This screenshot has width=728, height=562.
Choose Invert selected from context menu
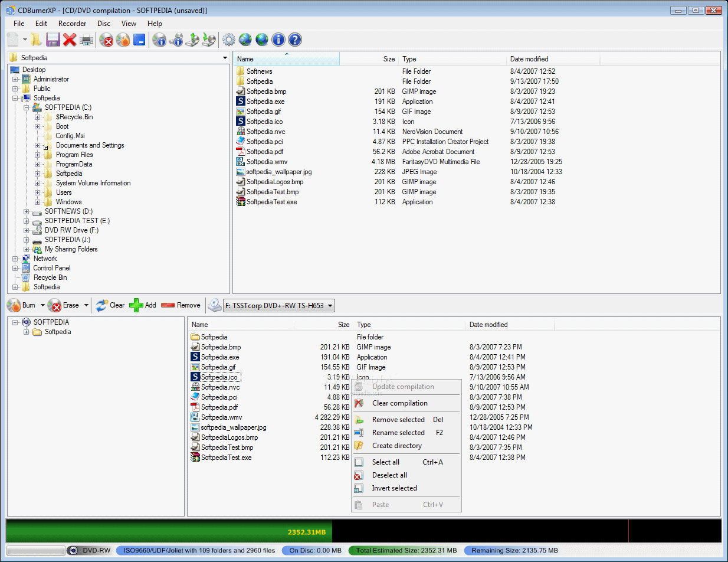(x=406, y=488)
